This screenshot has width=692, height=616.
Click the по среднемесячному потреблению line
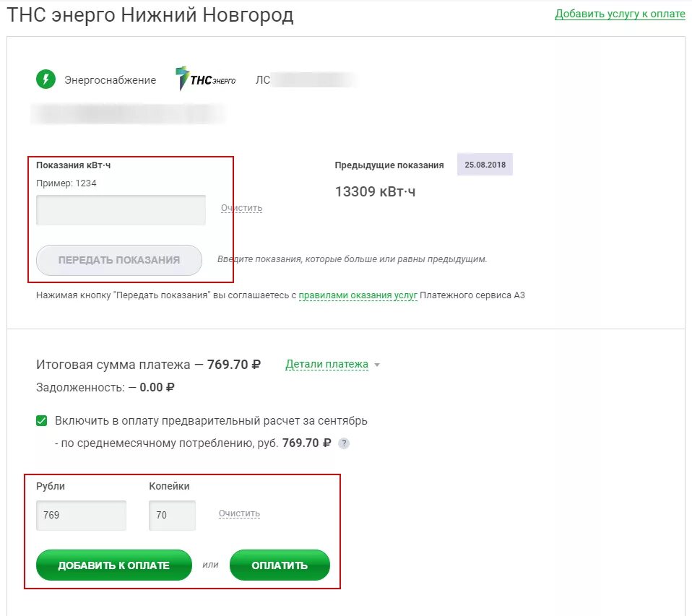(x=193, y=443)
